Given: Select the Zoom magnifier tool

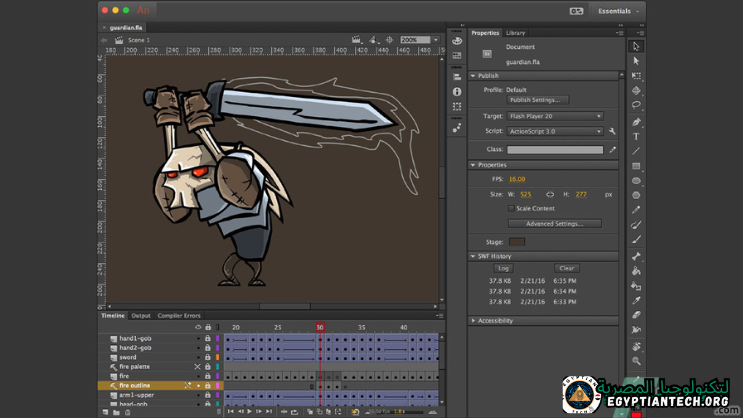Looking at the screenshot, I should (x=636, y=361).
